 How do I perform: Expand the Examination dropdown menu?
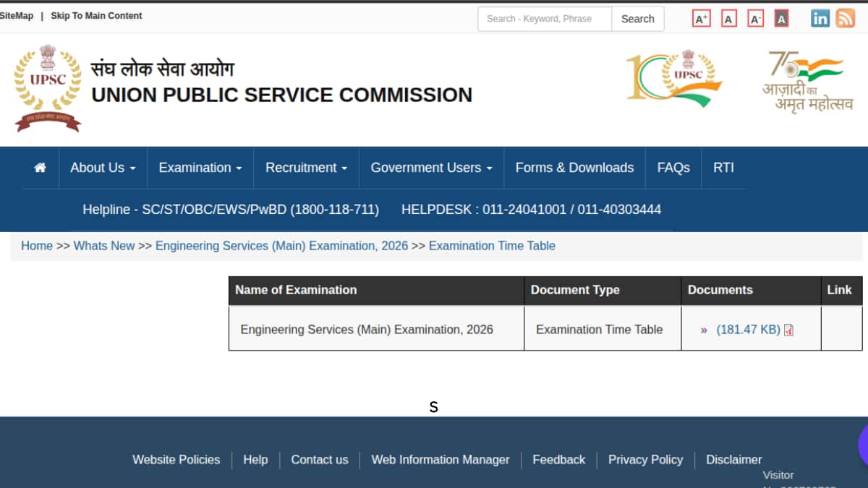(200, 168)
